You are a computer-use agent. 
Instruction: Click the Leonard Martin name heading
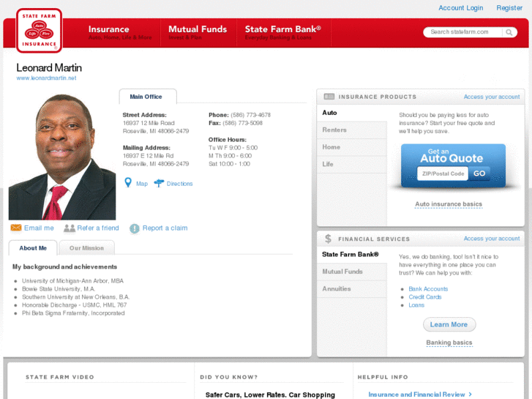click(49, 68)
